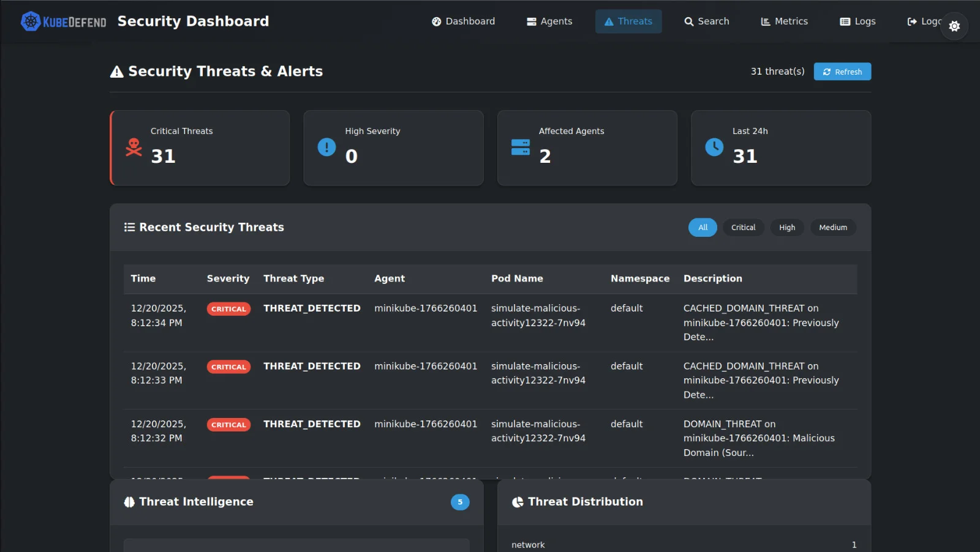Click the CRITICAL badge in the 8:12:33 PM row
Viewport: 980px width, 552px height.
click(228, 367)
